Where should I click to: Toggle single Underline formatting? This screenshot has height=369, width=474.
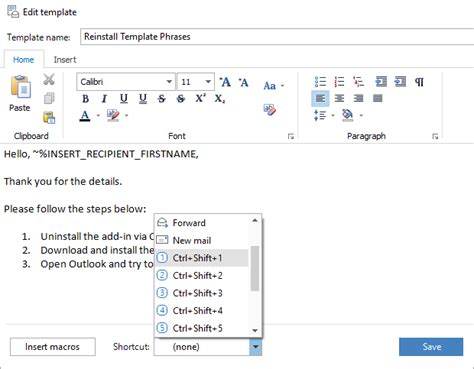(124, 98)
